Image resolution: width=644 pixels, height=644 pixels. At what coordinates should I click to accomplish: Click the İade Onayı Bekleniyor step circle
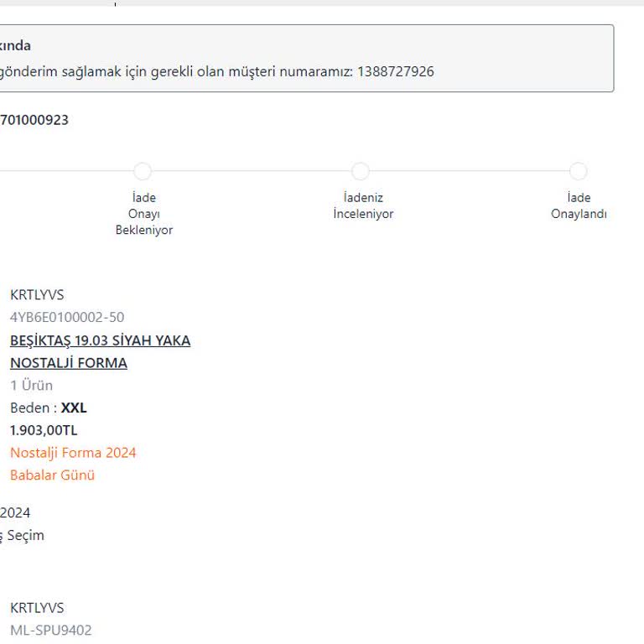[x=143, y=171]
